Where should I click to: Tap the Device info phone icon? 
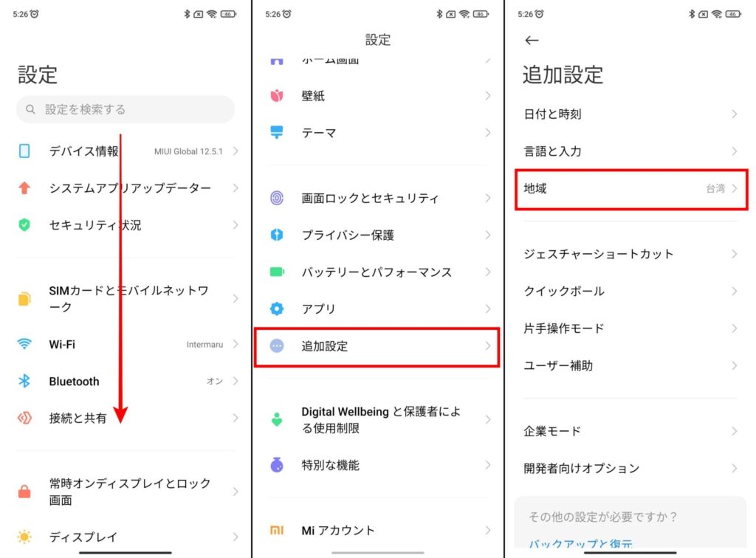click(24, 151)
